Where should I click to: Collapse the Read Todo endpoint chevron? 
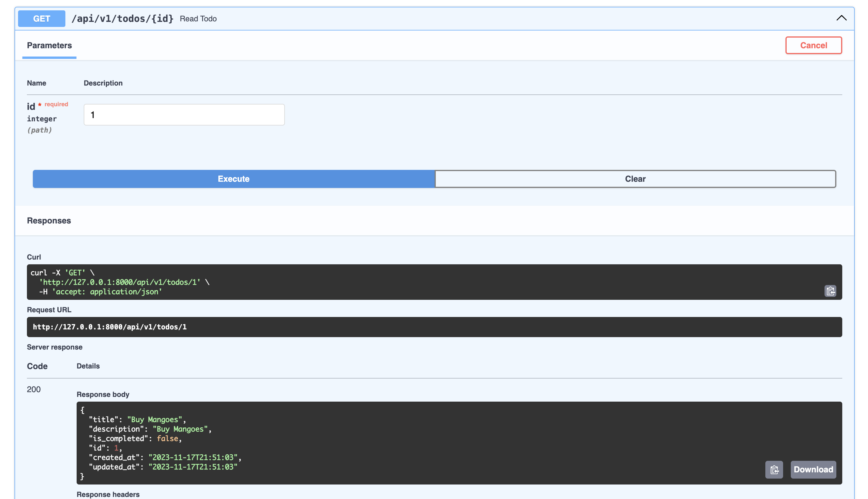pyautogui.click(x=841, y=18)
